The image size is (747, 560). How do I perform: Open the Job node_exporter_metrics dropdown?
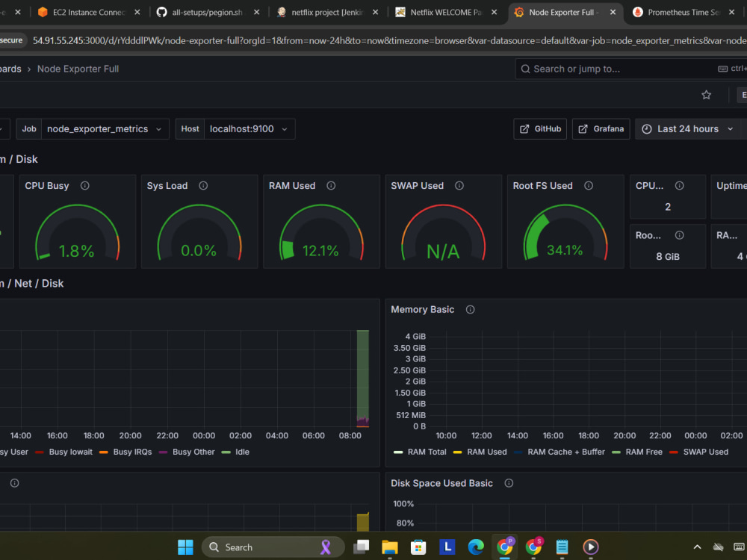[x=105, y=129]
